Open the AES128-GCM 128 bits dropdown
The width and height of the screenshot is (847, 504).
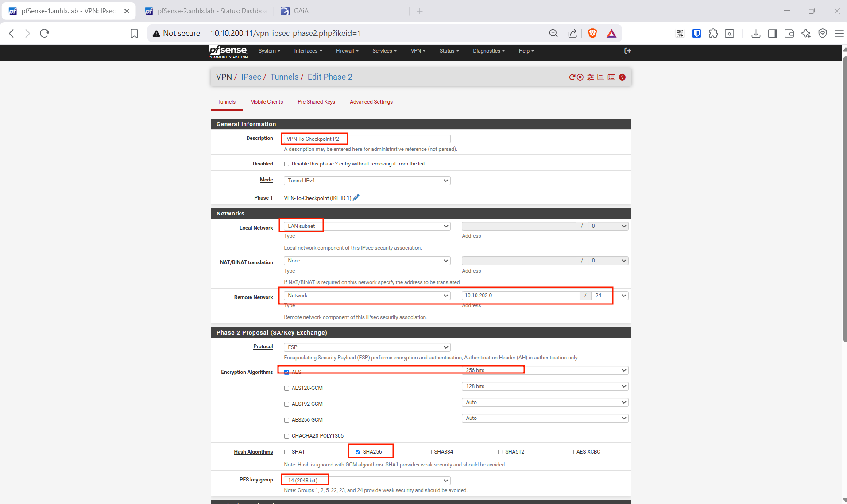pos(545,386)
